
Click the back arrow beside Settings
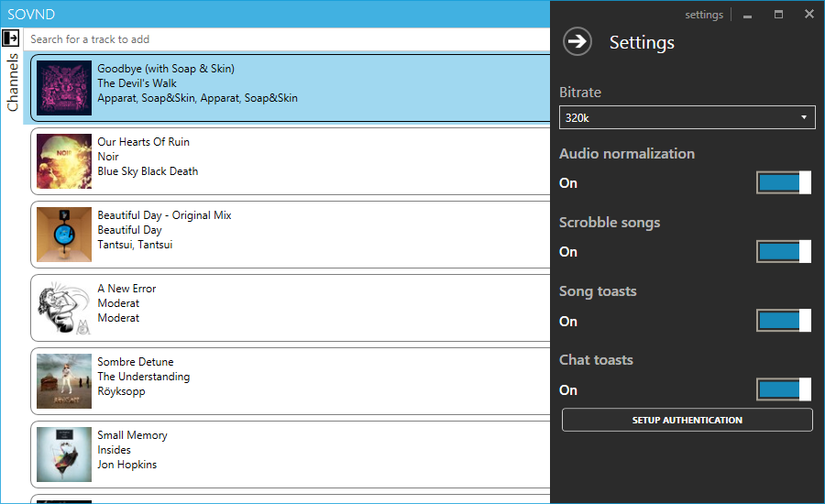click(577, 42)
